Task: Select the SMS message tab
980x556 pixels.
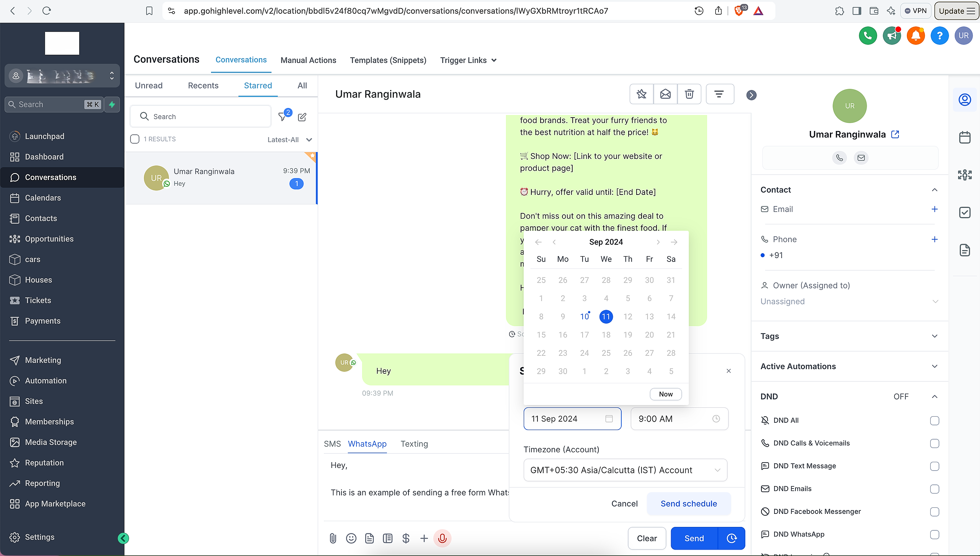Action: click(x=332, y=444)
